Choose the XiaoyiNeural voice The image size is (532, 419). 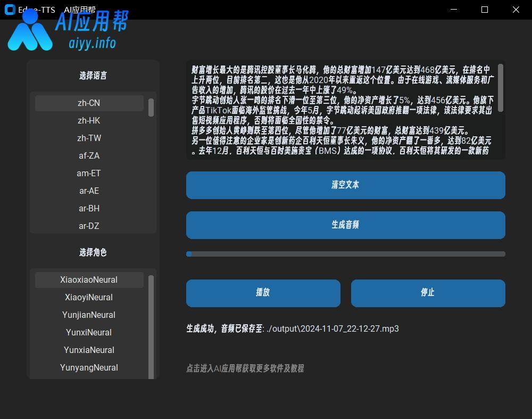point(89,297)
